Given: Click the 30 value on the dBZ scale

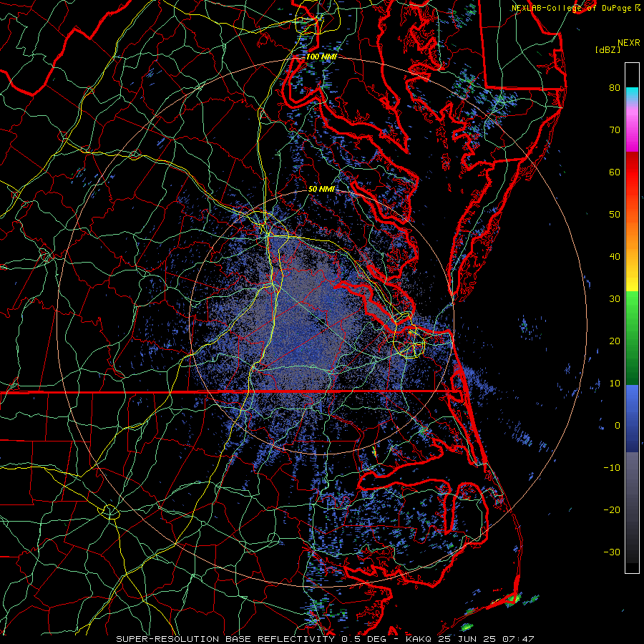Looking at the screenshot, I should (615, 299).
